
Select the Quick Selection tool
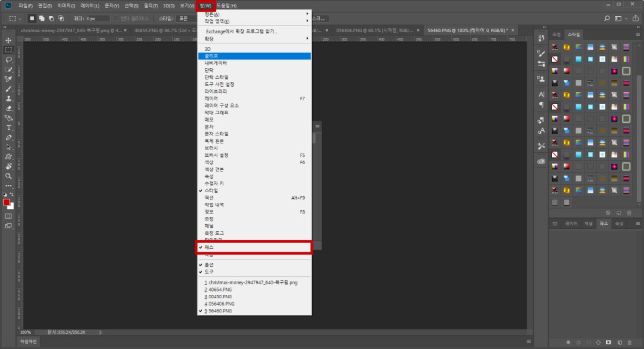pyautogui.click(x=8, y=69)
